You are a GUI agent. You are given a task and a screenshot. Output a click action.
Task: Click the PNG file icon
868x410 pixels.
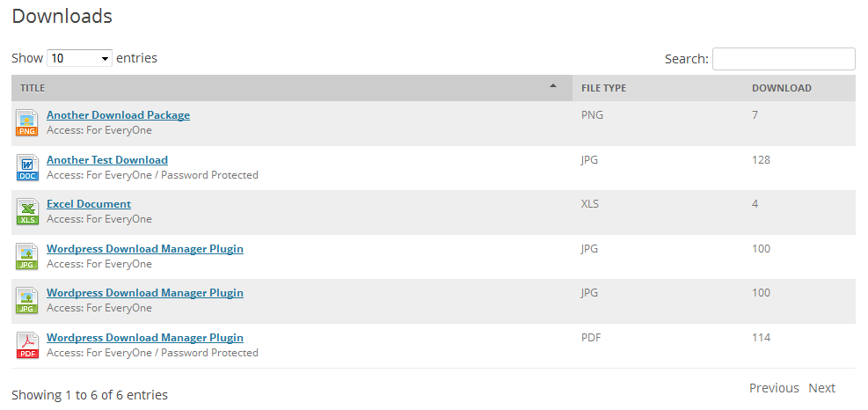(x=27, y=123)
